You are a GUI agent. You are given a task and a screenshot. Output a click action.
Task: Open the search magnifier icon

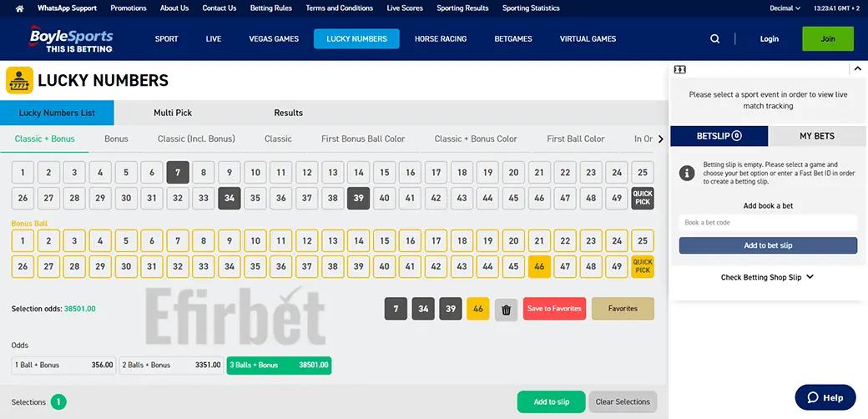pyautogui.click(x=715, y=38)
